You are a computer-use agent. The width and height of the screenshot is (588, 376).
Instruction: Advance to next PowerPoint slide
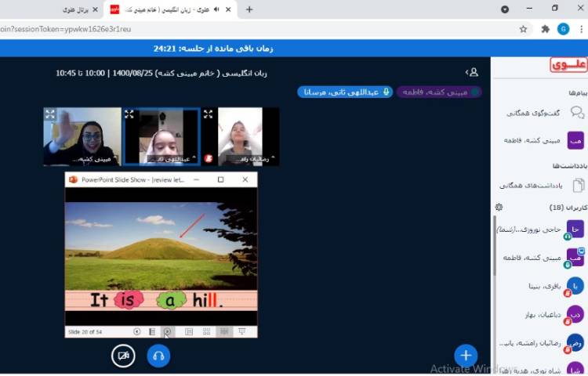tap(168, 331)
